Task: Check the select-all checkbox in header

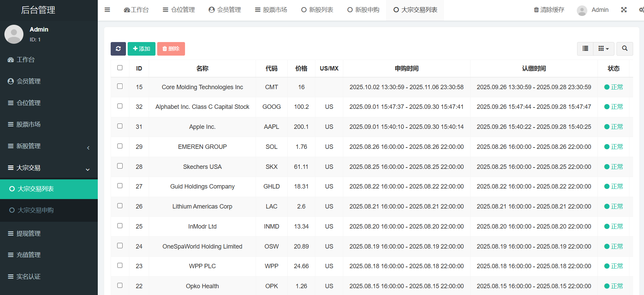Action: [120, 68]
